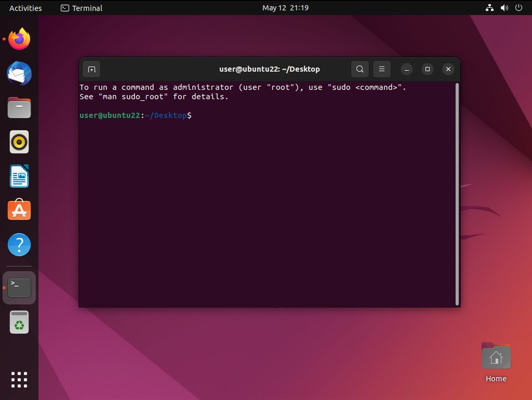This screenshot has width=532, height=400.
Task: Click Activities in the top bar
Action: [x=24, y=8]
